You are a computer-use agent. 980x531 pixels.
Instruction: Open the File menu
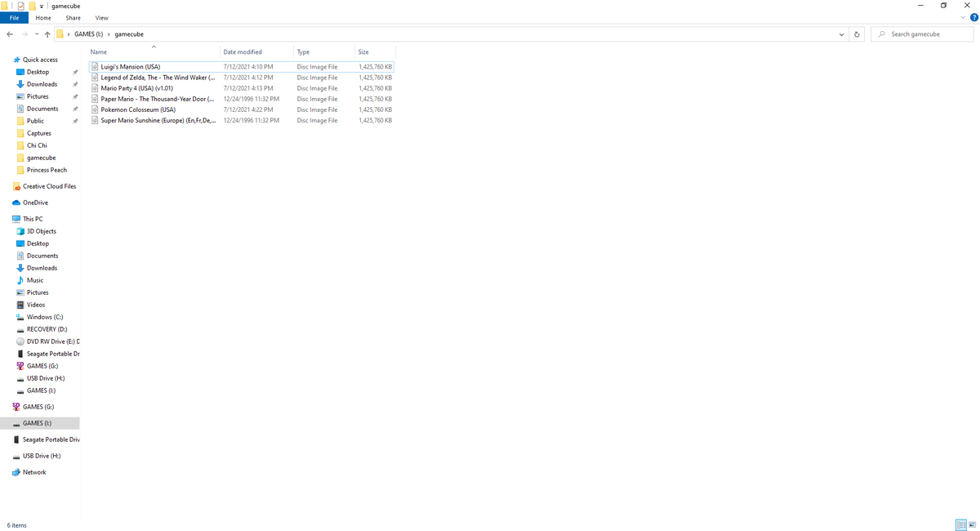coord(15,18)
